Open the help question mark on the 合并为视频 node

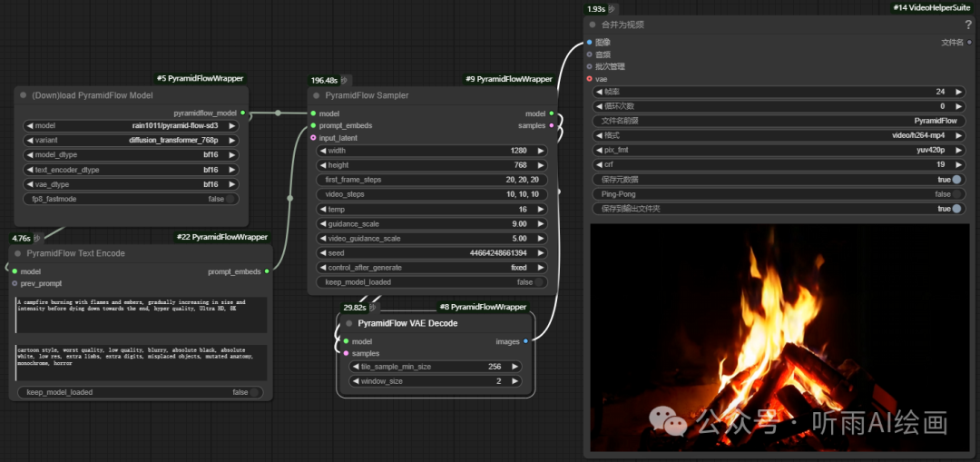(x=968, y=25)
